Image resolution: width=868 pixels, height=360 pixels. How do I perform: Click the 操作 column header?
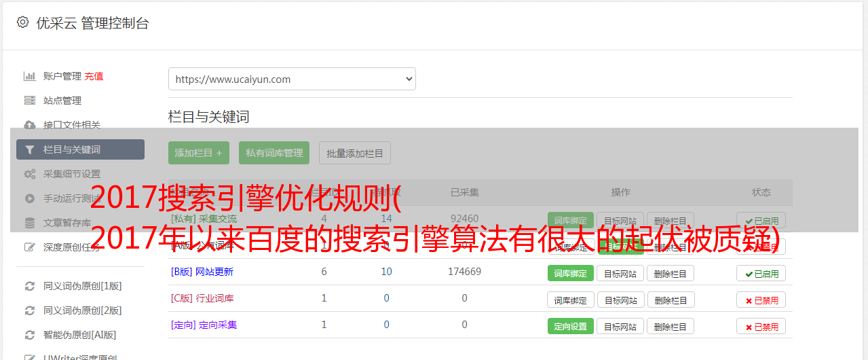tap(620, 192)
